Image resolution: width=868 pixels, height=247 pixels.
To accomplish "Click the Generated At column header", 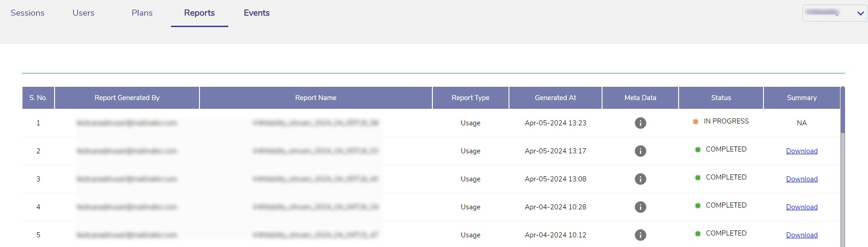I will click(555, 98).
